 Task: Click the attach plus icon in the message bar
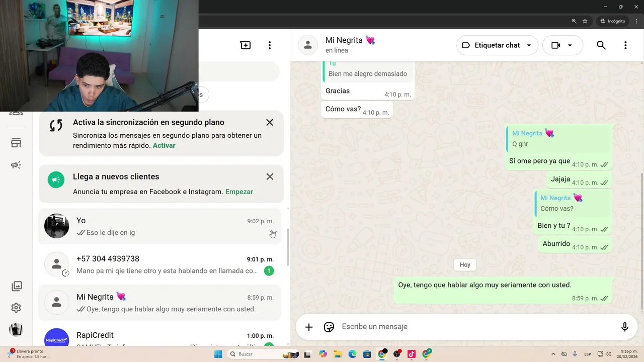[309, 327]
